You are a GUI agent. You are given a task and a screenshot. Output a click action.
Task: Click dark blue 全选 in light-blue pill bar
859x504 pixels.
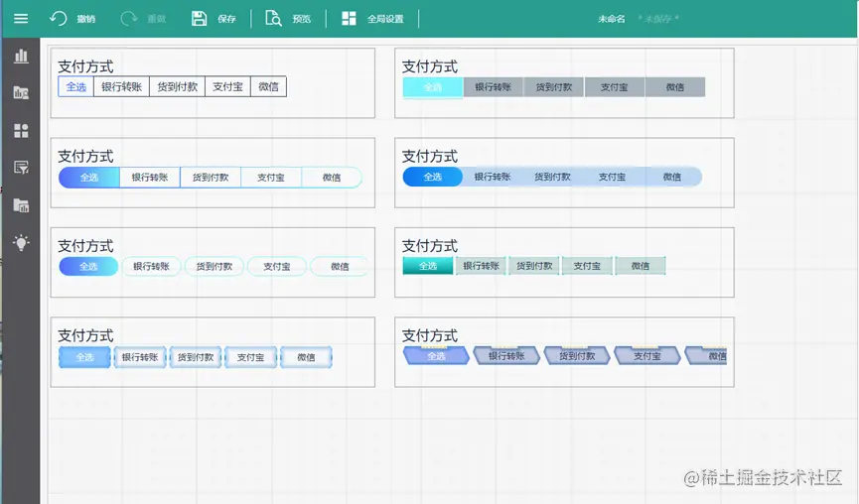click(433, 177)
